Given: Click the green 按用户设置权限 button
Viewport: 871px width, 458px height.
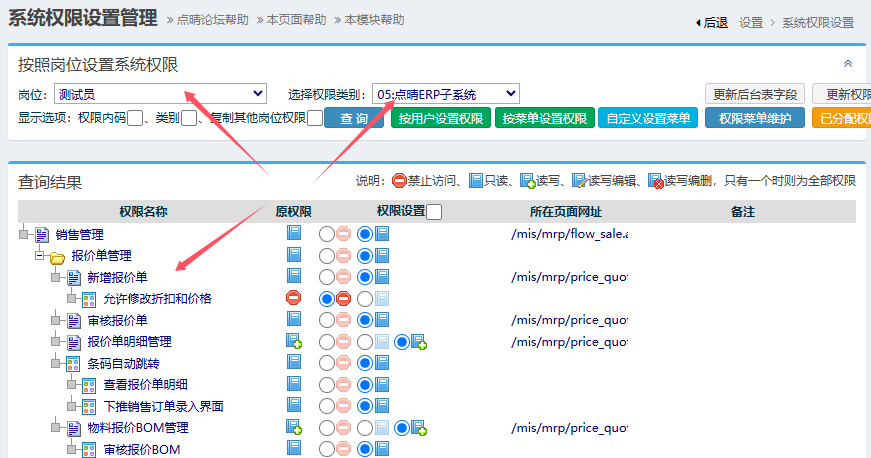Looking at the screenshot, I should point(440,119).
